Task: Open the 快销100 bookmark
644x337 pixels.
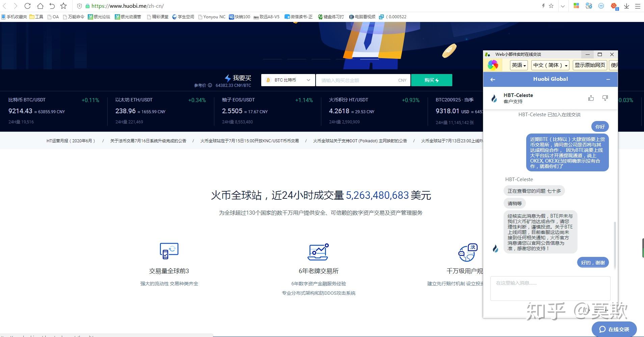Action: point(240,17)
